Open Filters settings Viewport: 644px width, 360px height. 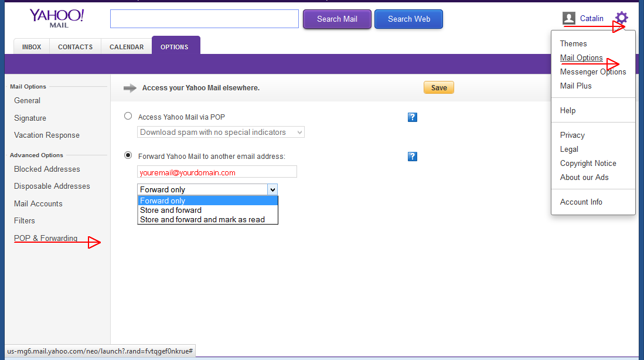[24, 220]
